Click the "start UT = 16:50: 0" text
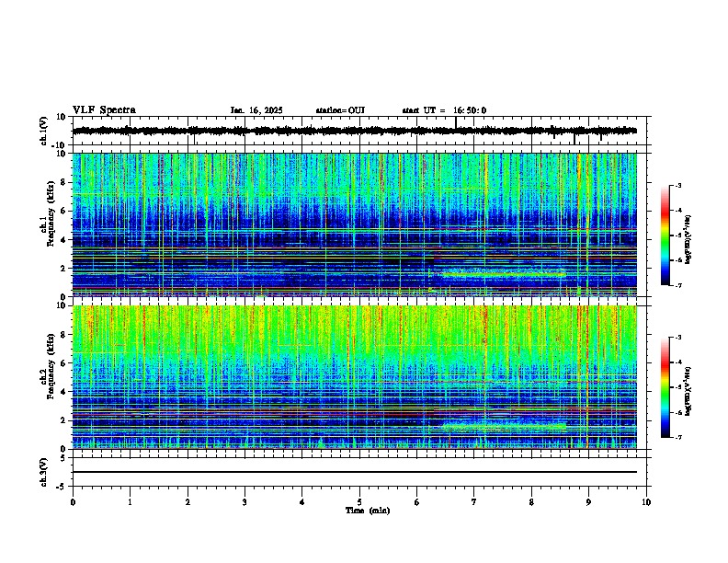This screenshot has height=563, width=728. (444, 110)
